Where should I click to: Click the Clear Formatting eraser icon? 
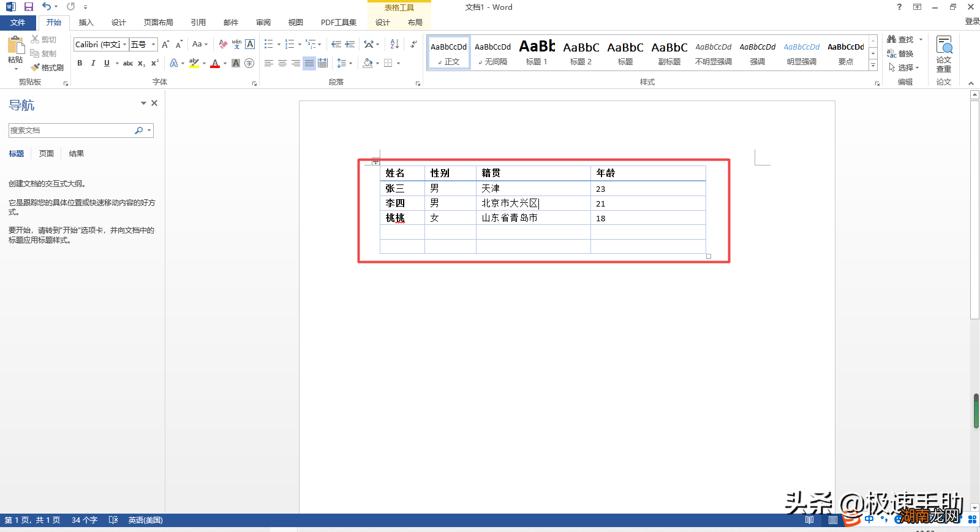tap(223, 45)
